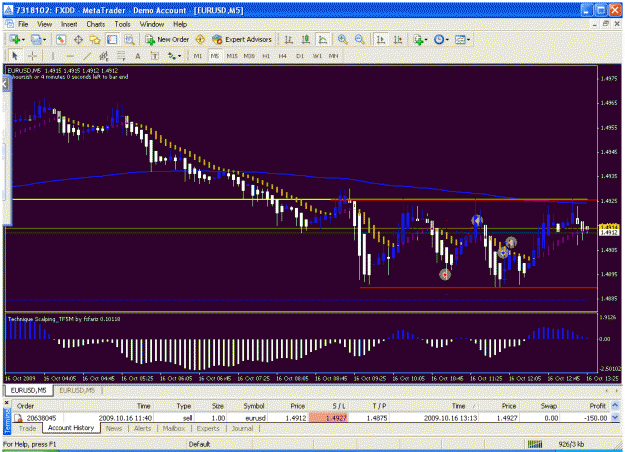Open the View menu
625x452 pixels.
pyautogui.click(x=45, y=24)
